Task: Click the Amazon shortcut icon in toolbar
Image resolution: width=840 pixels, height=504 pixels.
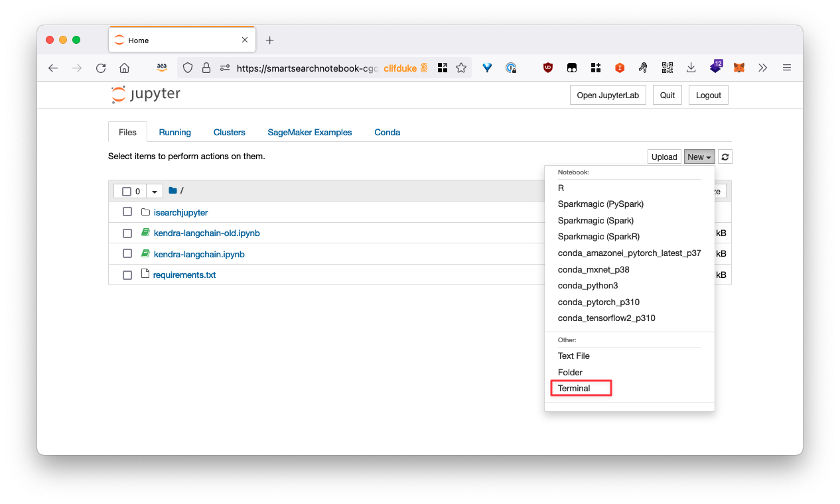Action: [x=162, y=68]
